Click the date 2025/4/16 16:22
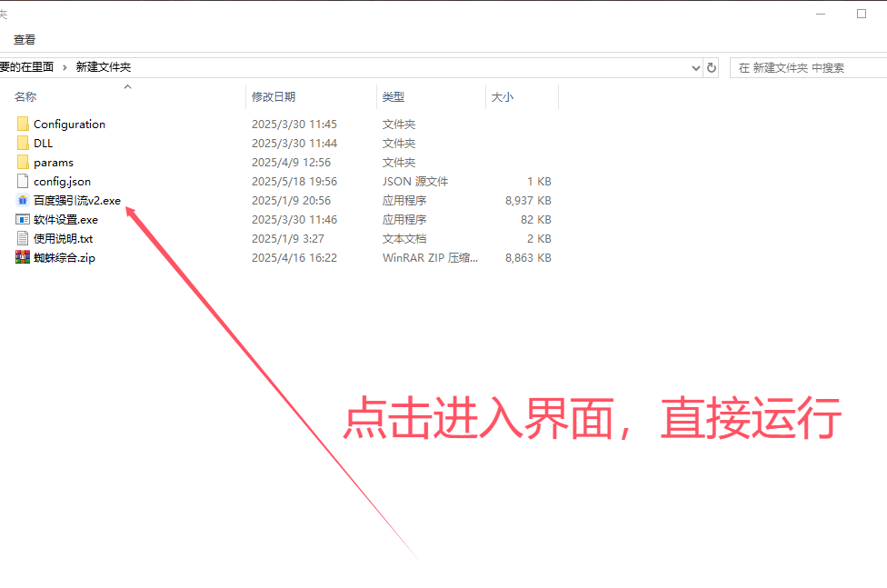Screen dimensions: 887x588 click(294, 257)
